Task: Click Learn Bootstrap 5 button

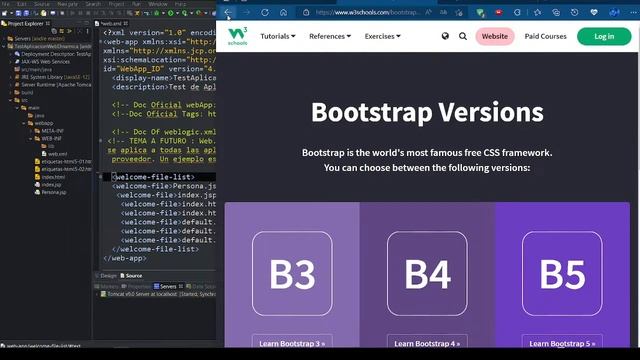Action: pyautogui.click(x=562, y=342)
